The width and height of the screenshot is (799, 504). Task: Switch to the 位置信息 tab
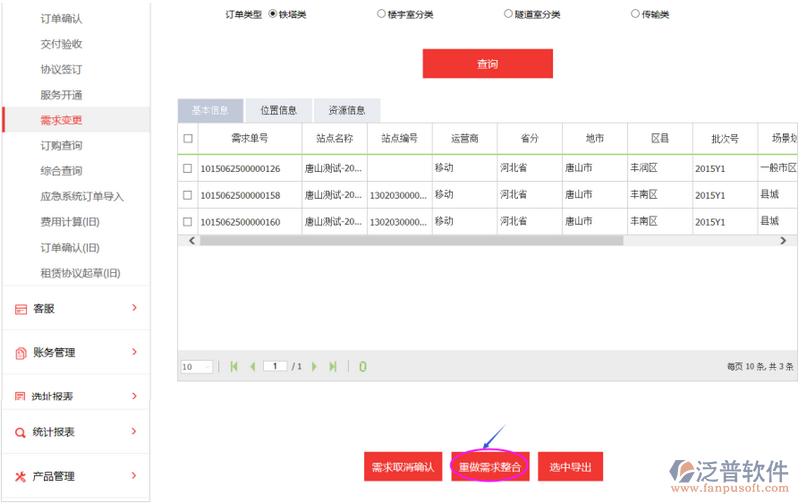[278, 111]
